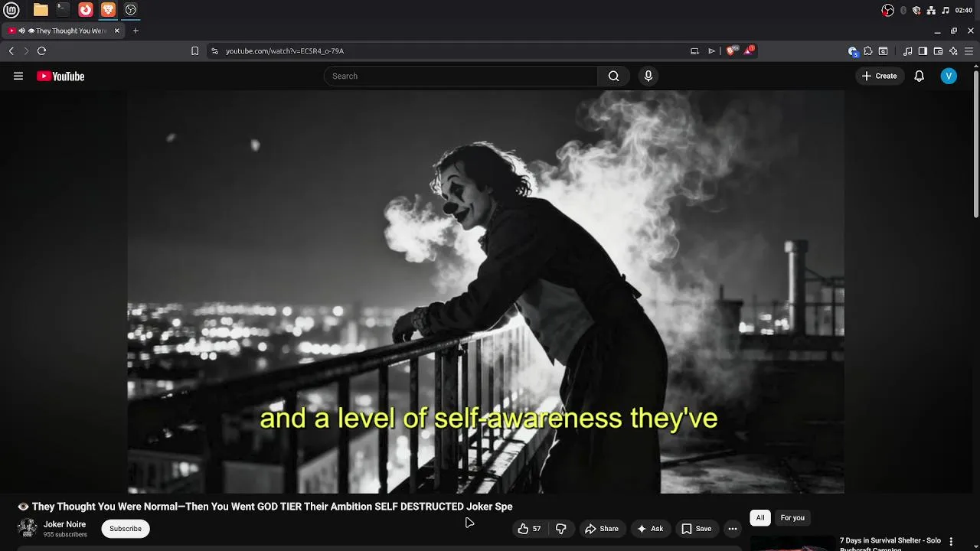Open the OBS Studio panel launcher

point(130,10)
